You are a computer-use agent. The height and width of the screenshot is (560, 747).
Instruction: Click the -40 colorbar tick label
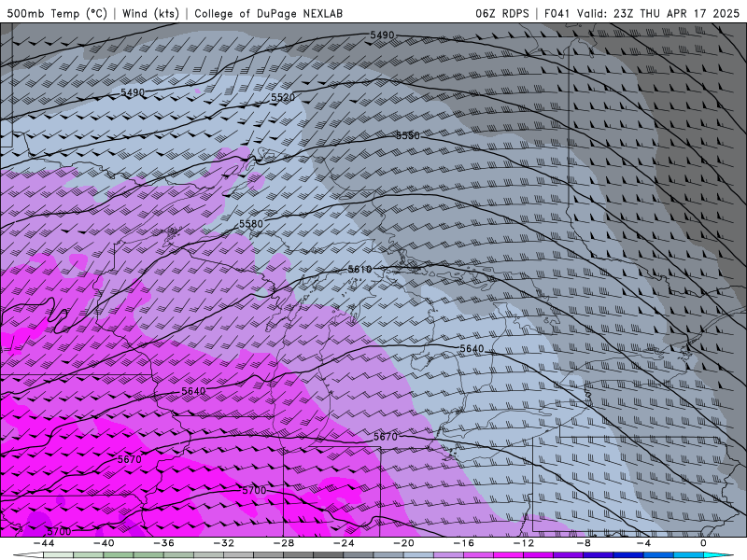(x=104, y=543)
